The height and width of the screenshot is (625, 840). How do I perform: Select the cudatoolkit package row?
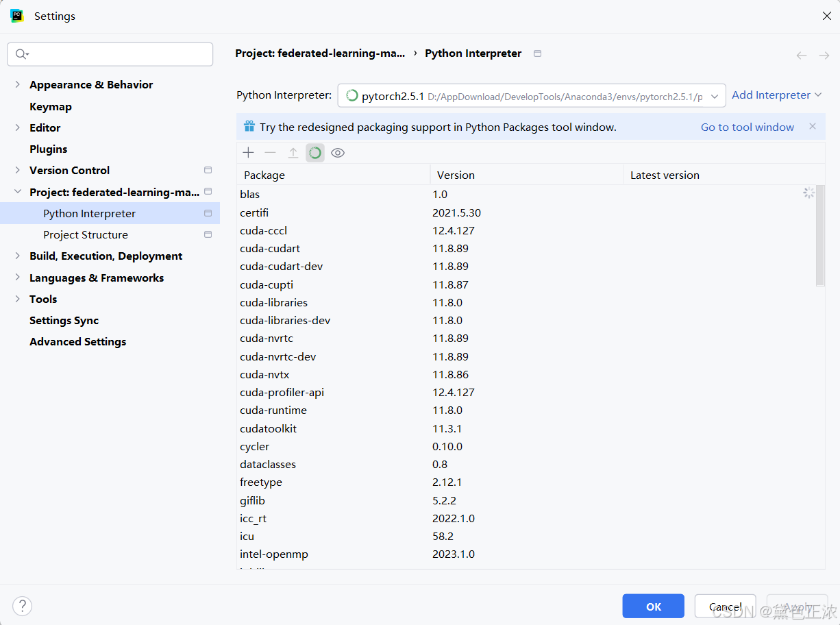click(x=526, y=428)
